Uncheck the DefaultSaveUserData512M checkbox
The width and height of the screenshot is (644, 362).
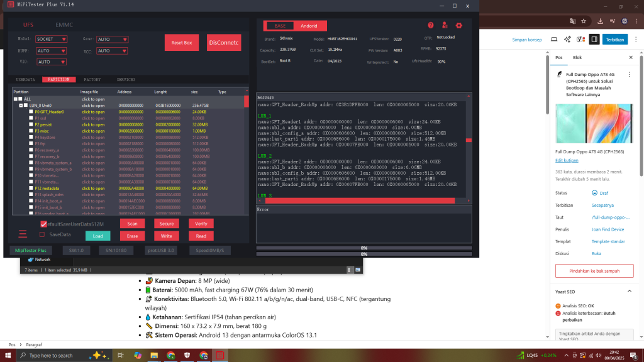[x=43, y=224]
